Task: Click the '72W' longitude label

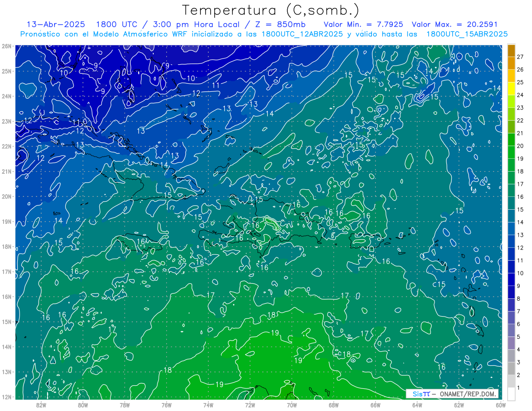Action: tap(250, 404)
